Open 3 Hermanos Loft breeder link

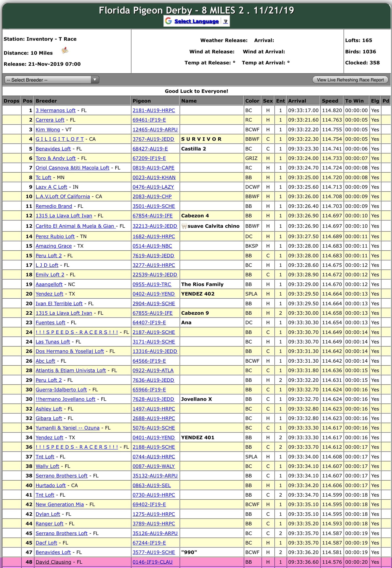click(x=56, y=110)
